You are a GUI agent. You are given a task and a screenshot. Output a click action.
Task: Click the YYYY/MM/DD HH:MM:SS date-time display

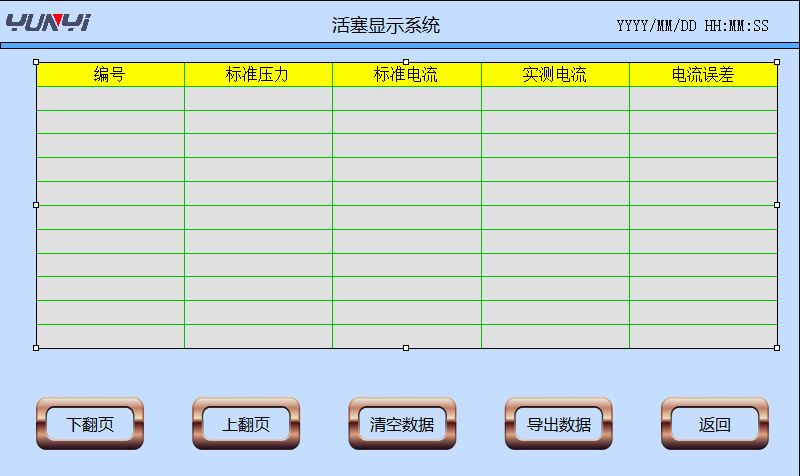click(692, 26)
